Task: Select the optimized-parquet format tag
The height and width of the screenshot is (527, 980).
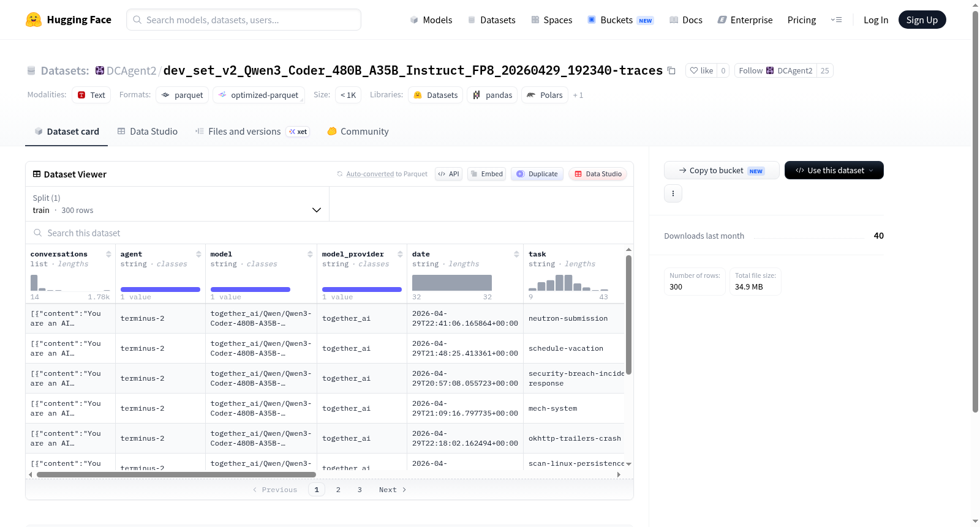Action: tap(258, 95)
